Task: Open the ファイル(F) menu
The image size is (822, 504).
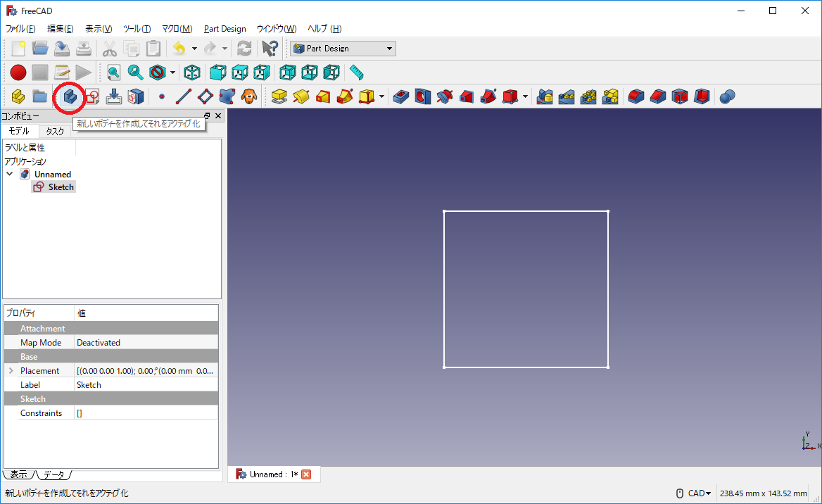Action: pos(20,29)
